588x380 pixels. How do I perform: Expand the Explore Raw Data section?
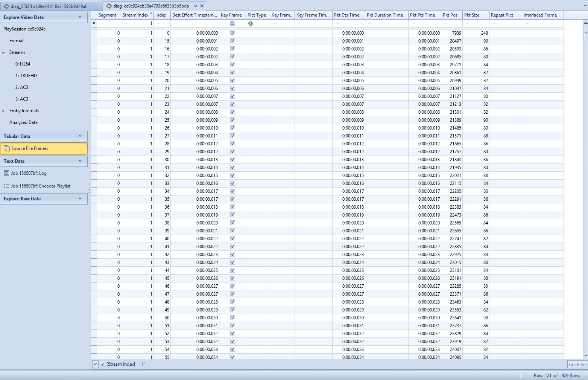(80, 199)
